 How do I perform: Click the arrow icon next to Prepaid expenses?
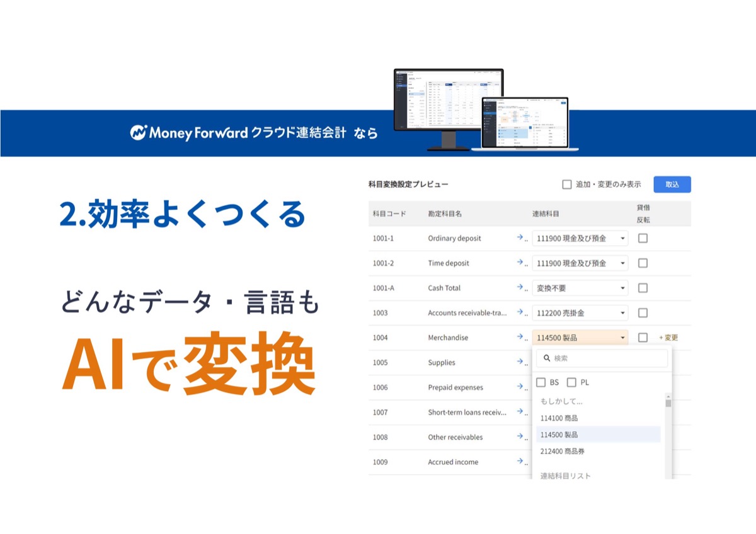click(521, 387)
